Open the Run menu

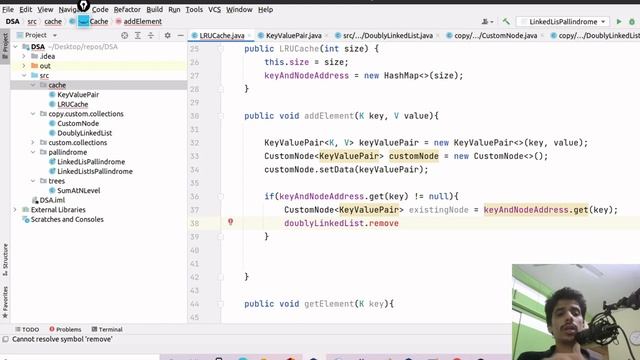[174, 9]
